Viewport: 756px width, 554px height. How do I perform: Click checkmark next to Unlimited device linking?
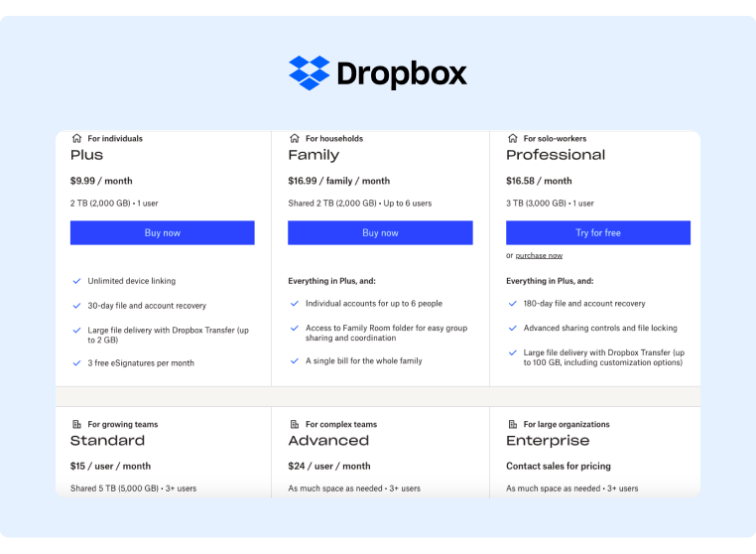pyautogui.click(x=76, y=281)
